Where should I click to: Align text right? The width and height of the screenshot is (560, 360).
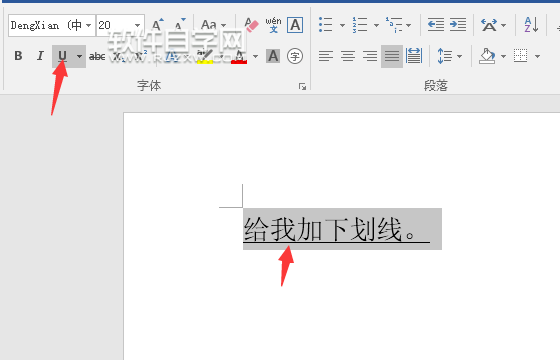[x=370, y=56]
